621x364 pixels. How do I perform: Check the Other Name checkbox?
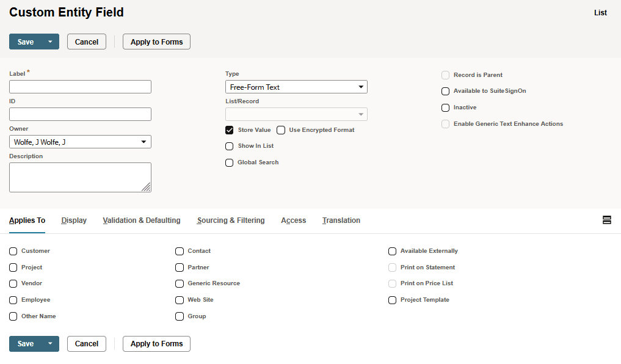tap(13, 316)
